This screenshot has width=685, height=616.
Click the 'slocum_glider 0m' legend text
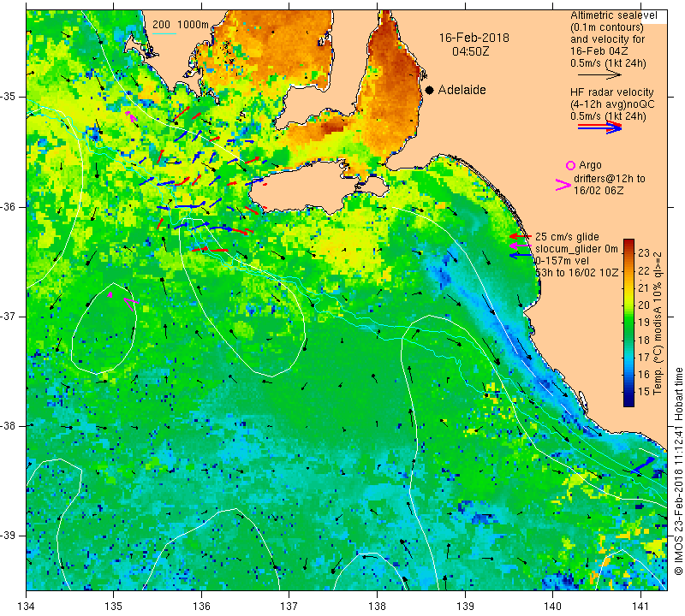click(x=576, y=249)
